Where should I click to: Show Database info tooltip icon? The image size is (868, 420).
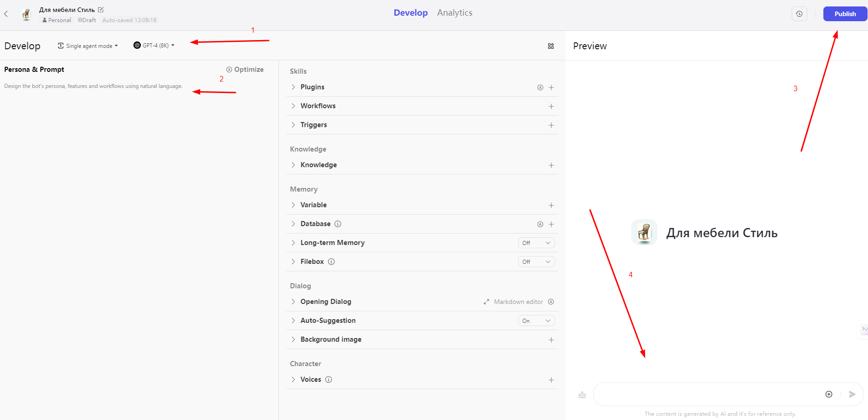click(338, 224)
